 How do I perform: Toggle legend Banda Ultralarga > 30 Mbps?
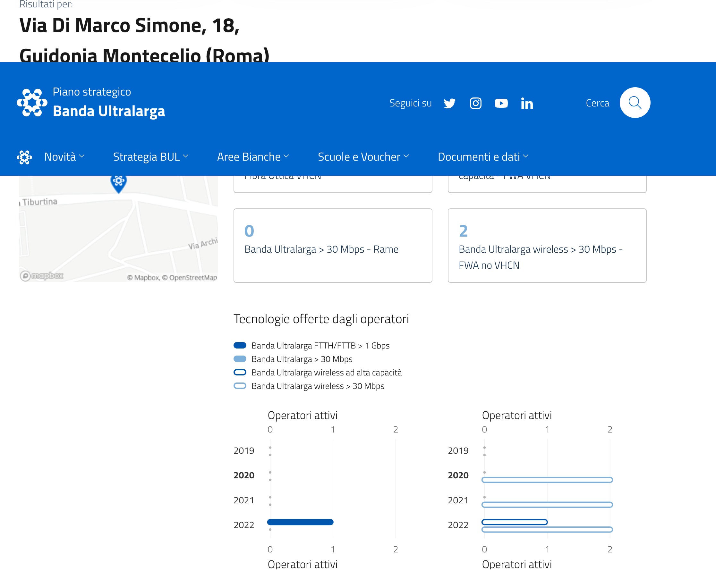[293, 359]
